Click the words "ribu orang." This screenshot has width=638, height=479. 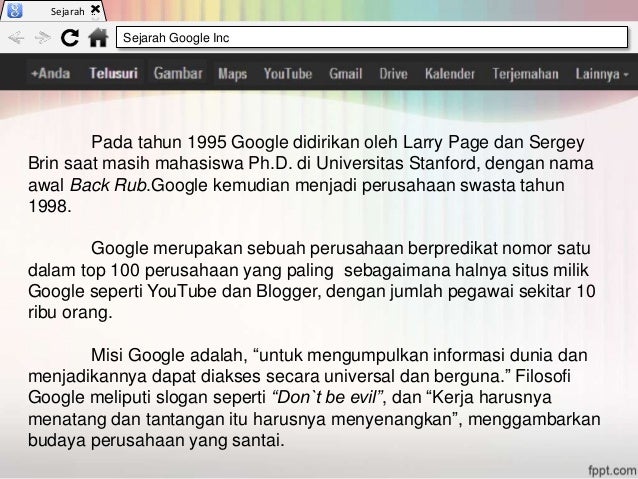(x=70, y=313)
